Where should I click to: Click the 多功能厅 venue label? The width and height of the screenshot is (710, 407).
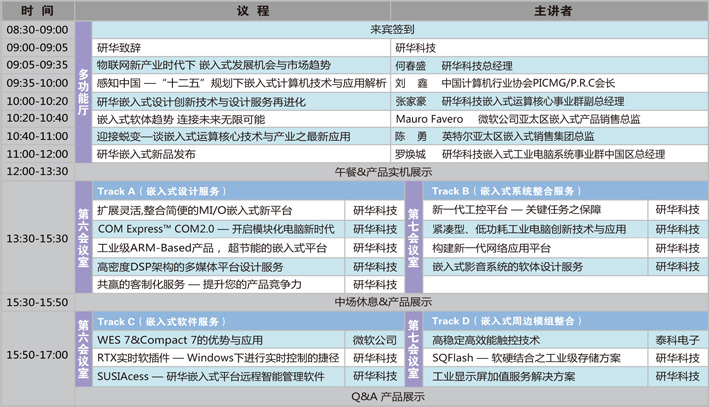(83, 92)
